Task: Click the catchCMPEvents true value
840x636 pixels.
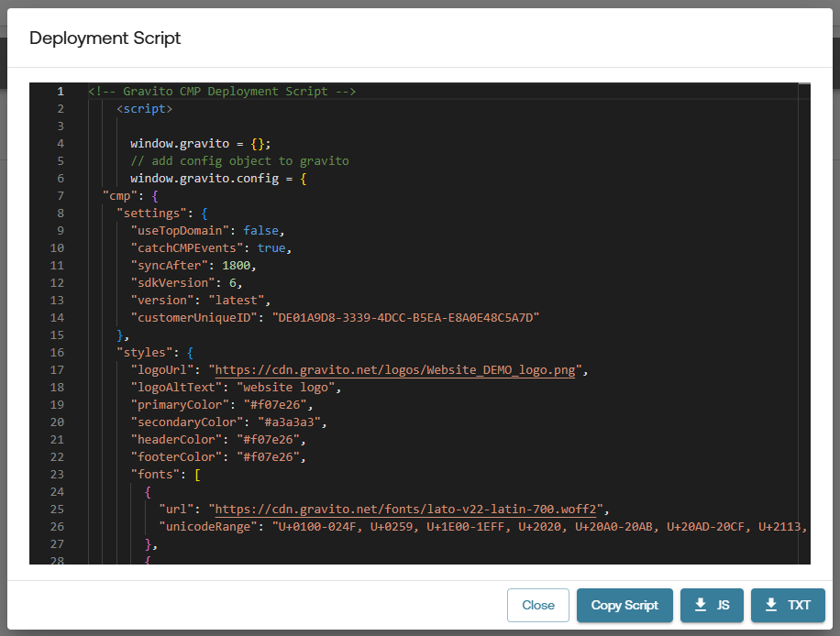Action: coord(271,247)
